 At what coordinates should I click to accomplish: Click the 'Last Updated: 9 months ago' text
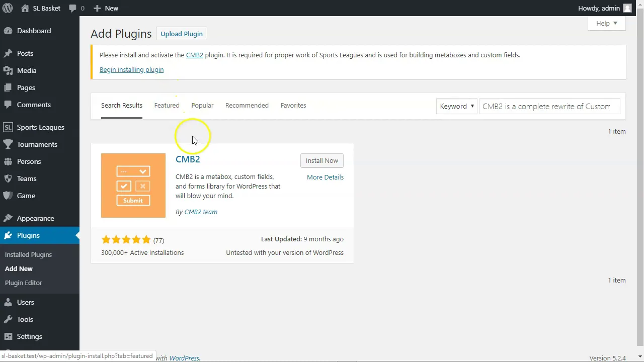(302, 239)
